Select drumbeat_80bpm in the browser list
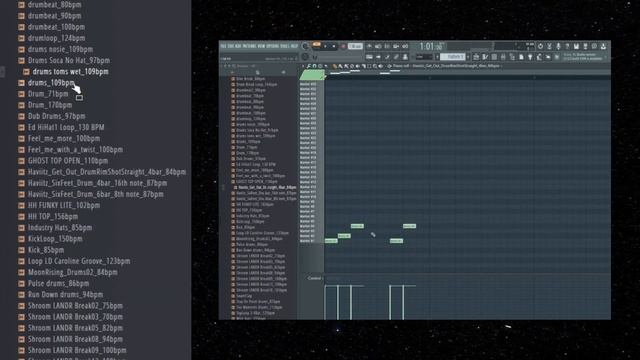This screenshot has width=640, height=360. click(x=54, y=5)
